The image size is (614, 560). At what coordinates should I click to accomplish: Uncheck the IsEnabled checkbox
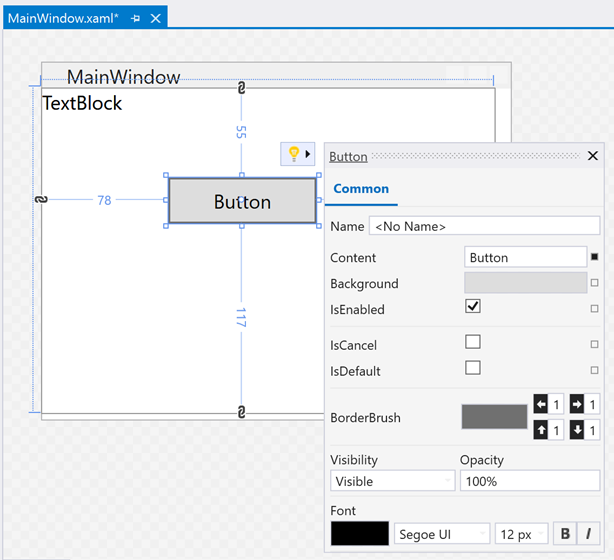473,306
